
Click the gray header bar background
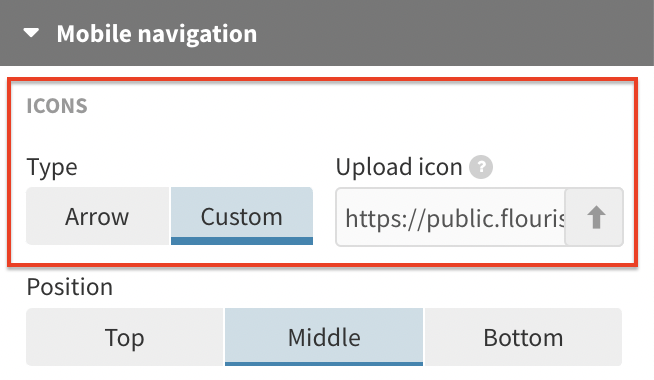point(455,33)
